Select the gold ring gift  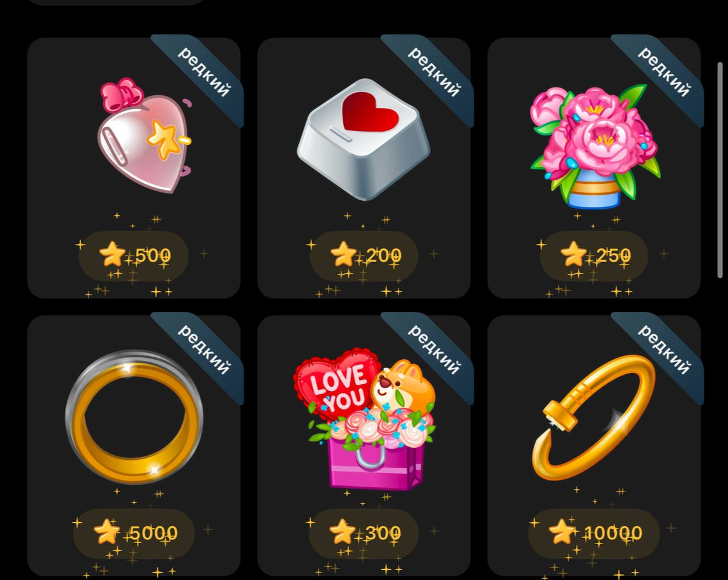tap(134, 417)
